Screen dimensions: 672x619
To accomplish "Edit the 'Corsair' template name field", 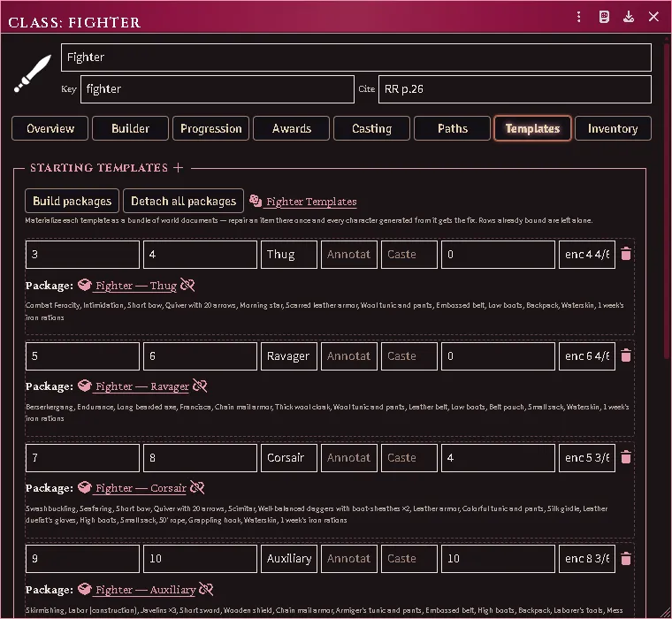I will tap(289, 457).
